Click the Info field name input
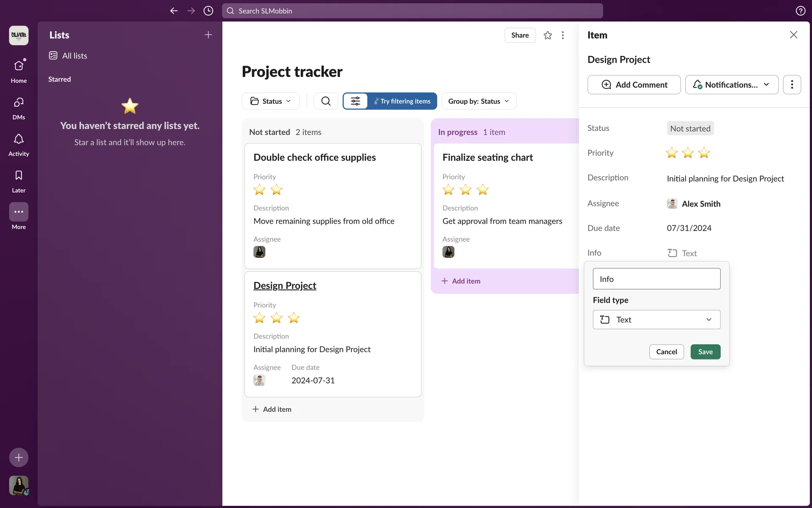Viewport: 812px width, 508px height. point(656,279)
